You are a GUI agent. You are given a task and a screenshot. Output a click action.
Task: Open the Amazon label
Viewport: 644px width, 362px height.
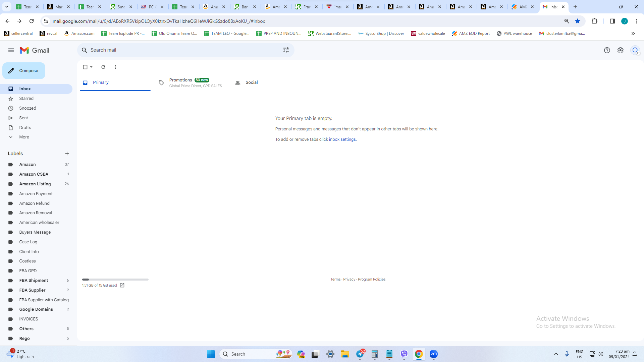coord(36,165)
